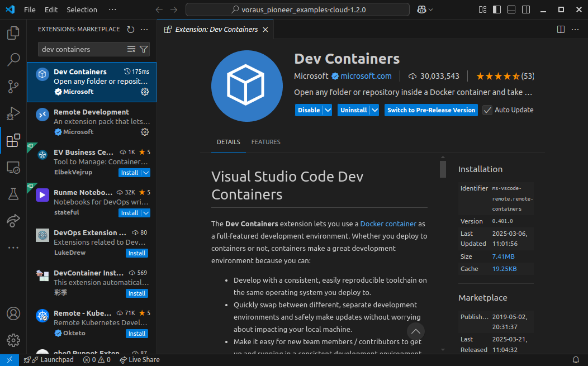Open the Live Share activity bar icon
588x366 pixels.
pos(13,221)
